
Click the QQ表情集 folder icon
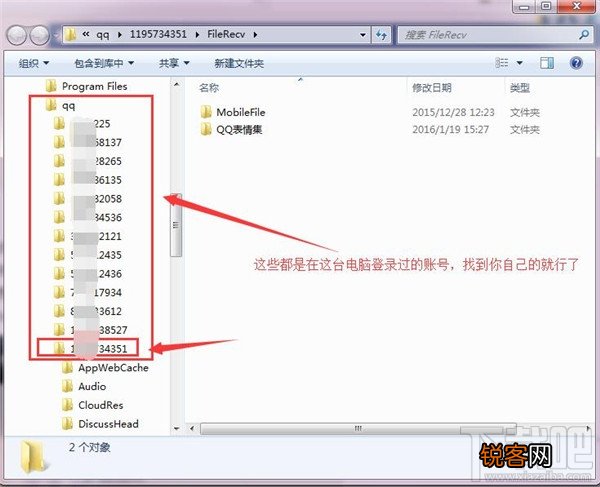click(x=206, y=129)
